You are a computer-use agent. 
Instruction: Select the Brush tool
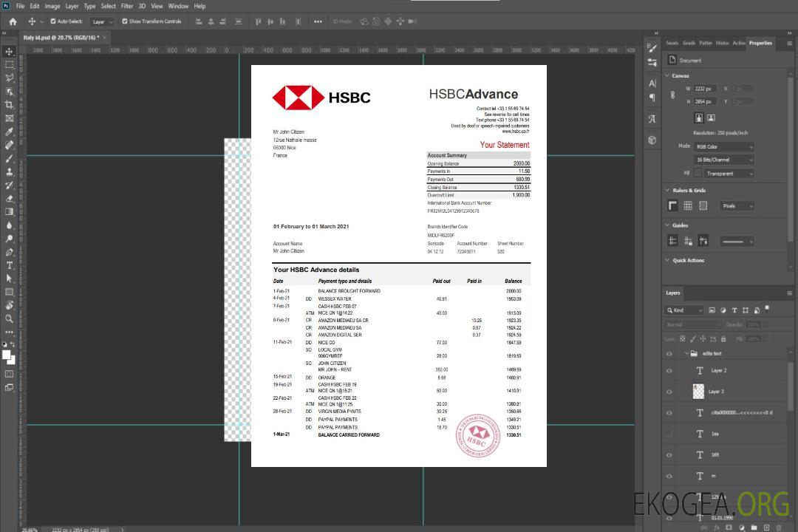click(9, 158)
